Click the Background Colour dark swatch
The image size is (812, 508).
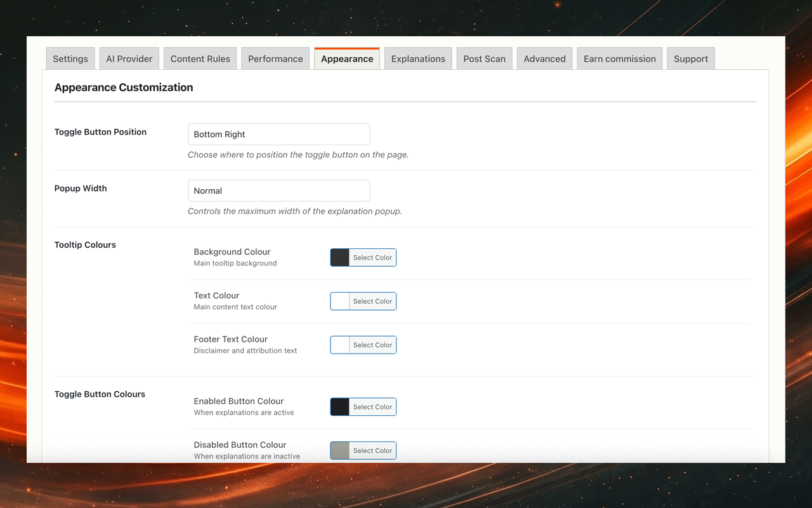[x=340, y=257]
